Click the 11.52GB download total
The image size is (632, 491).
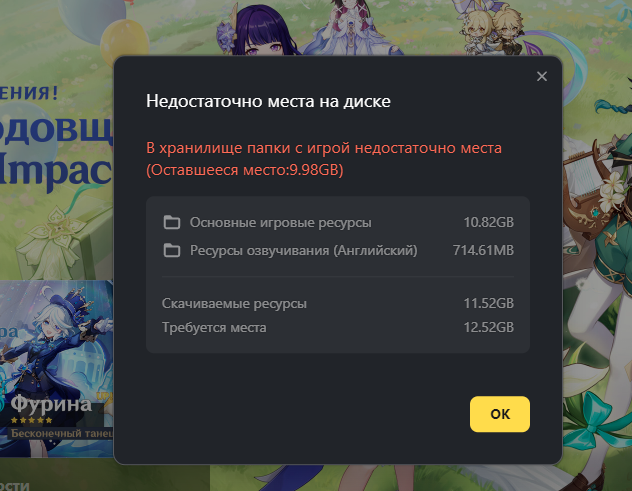(489, 303)
